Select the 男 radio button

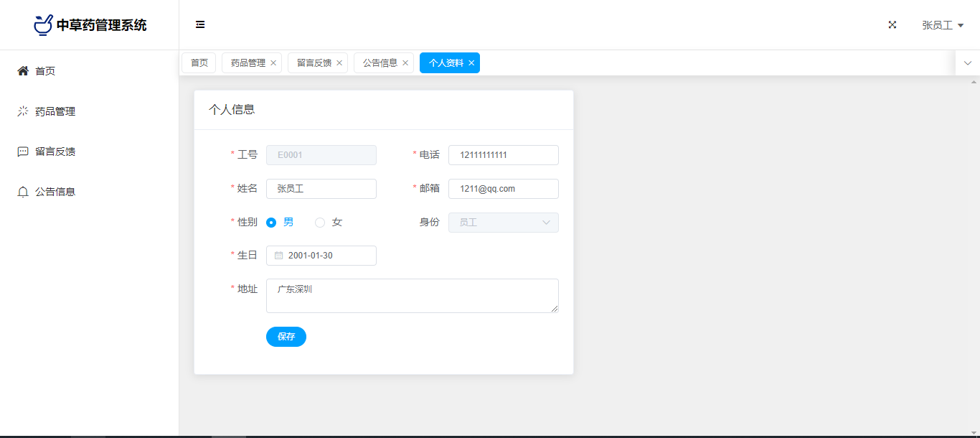[271, 223]
